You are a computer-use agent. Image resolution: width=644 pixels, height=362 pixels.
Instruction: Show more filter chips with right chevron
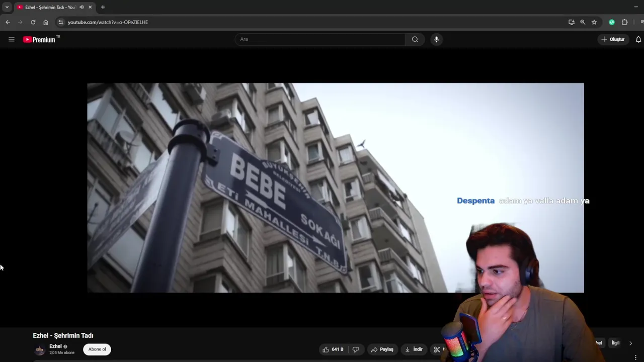pyautogui.click(x=630, y=343)
